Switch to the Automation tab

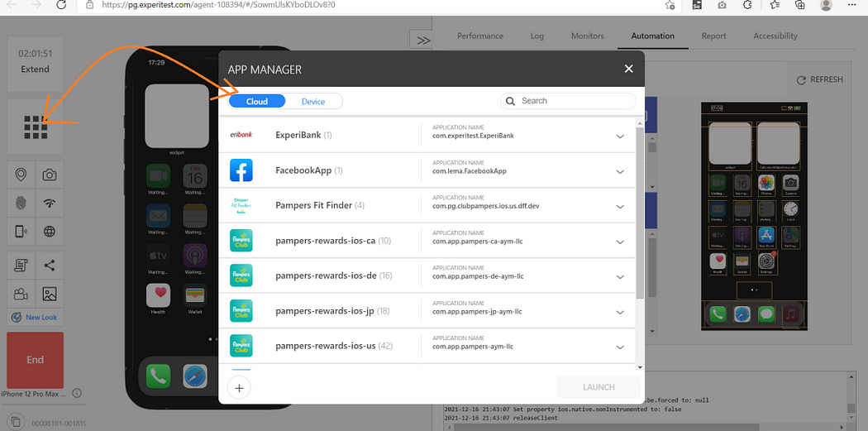[x=653, y=36]
